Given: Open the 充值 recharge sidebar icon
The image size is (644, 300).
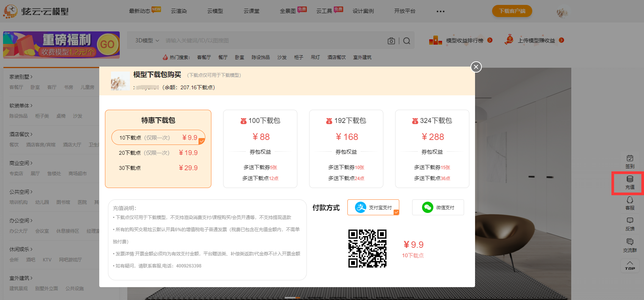Looking at the screenshot, I should [630, 182].
